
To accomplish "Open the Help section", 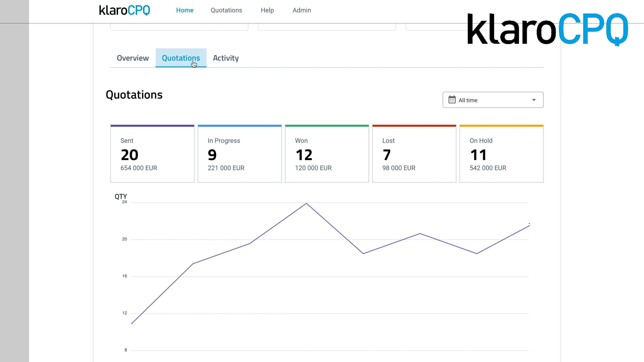I will pos(267,10).
